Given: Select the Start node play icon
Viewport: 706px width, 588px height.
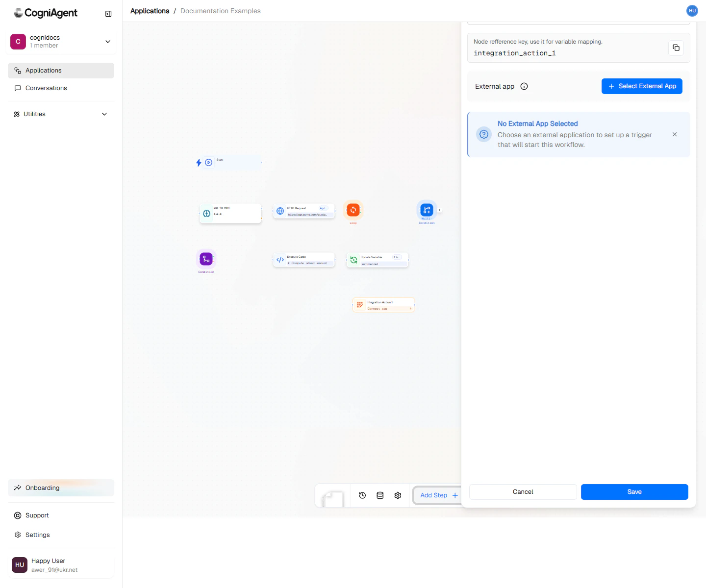Looking at the screenshot, I should pos(209,163).
